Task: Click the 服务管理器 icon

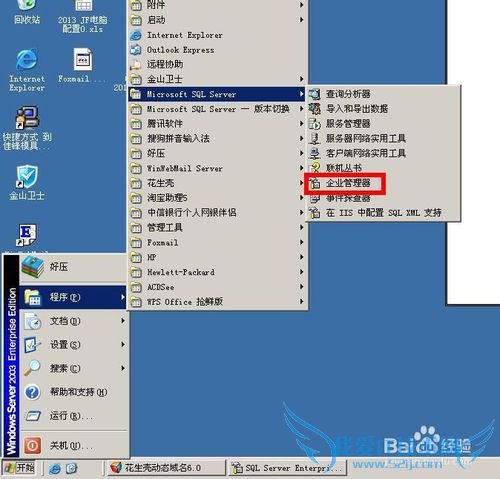Action: [314, 124]
